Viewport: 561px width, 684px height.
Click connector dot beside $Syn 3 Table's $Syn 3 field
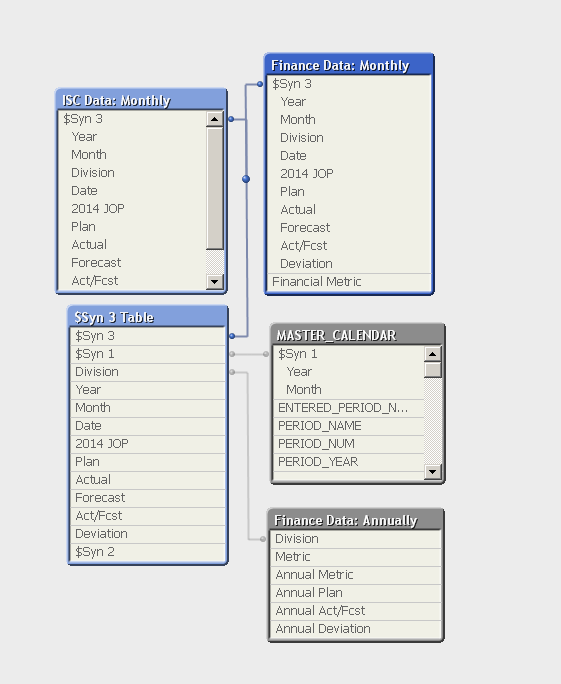pos(232,336)
